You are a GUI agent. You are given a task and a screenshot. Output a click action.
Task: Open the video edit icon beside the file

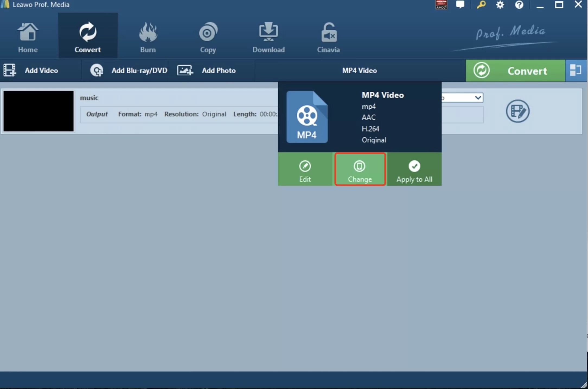(x=517, y=112)
